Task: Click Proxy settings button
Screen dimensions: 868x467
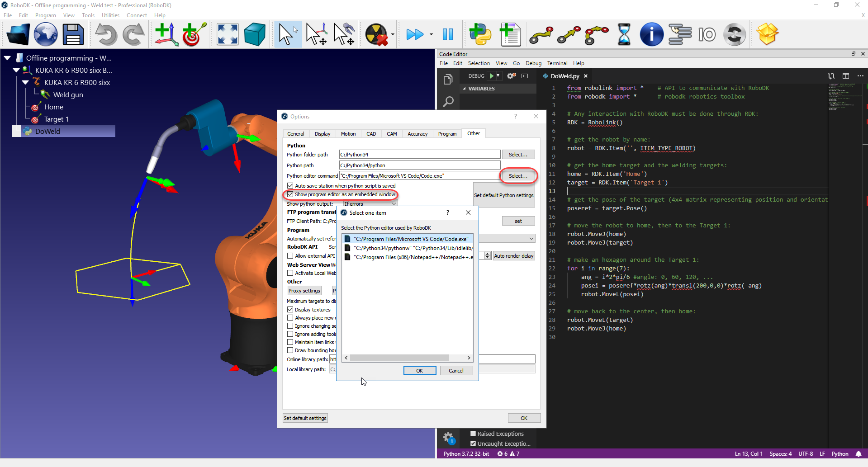Action: (304, 291)
